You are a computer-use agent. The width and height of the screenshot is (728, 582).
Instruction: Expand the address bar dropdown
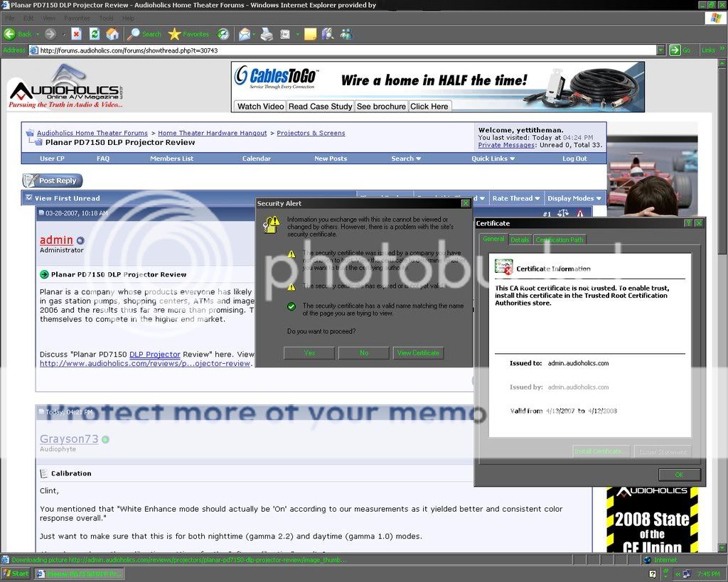pos(660,50)
